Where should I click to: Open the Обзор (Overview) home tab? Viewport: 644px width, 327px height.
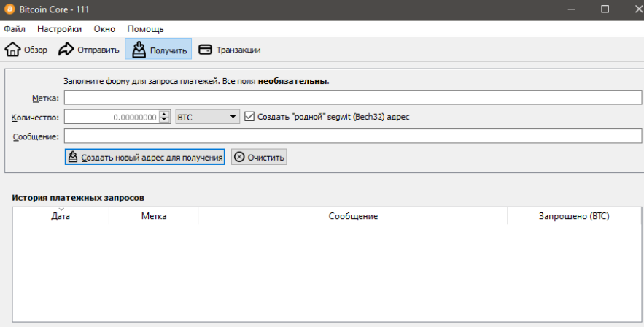click(x=26, y=50)
